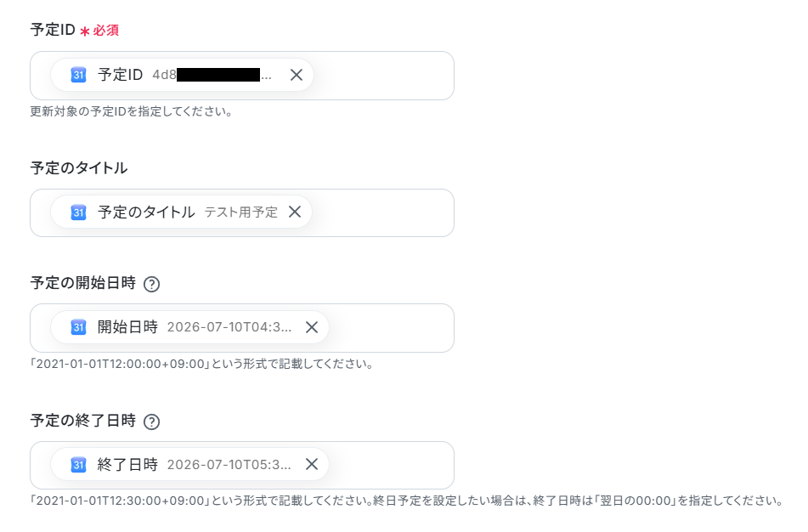Screen dimensions: 808x532
Task: Click the 予定のタイトル section label
Action: click(79, 168)
